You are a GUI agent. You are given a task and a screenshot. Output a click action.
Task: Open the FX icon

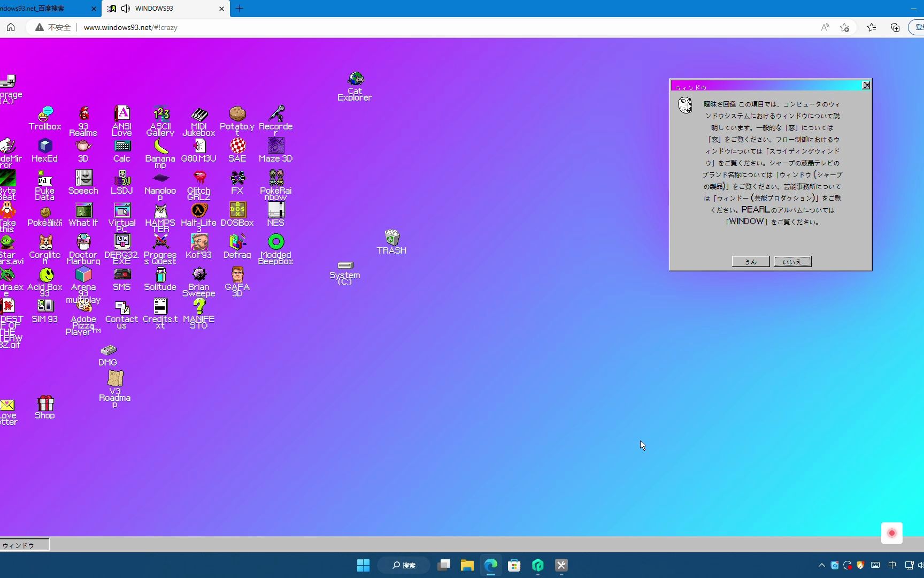[x=237, y=182]
